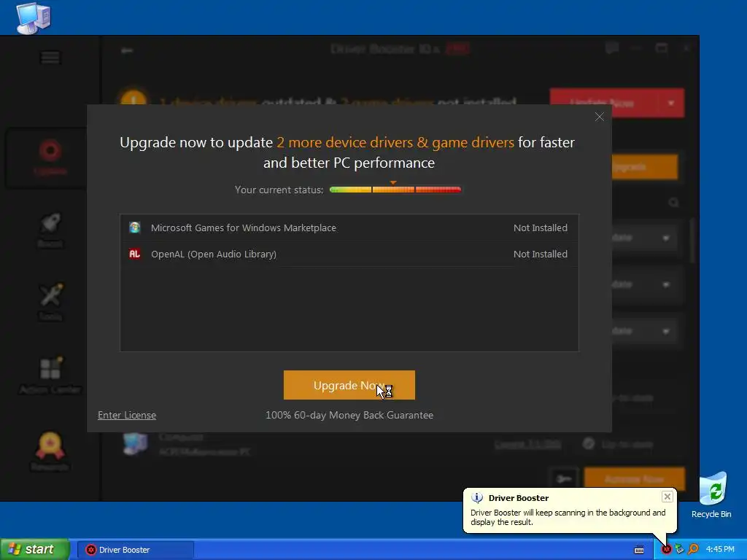Click the orange magnifier tray icon
This screenshot has width=747, height=560.
(x=693, y=550)
